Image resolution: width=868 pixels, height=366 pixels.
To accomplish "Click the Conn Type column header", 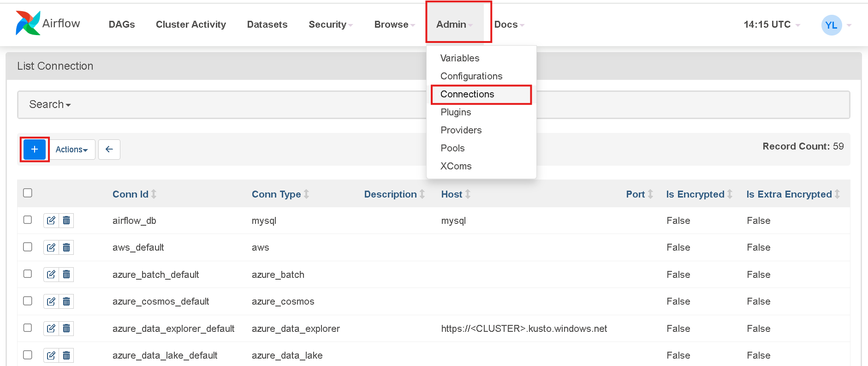I will (x=276, y=194).
